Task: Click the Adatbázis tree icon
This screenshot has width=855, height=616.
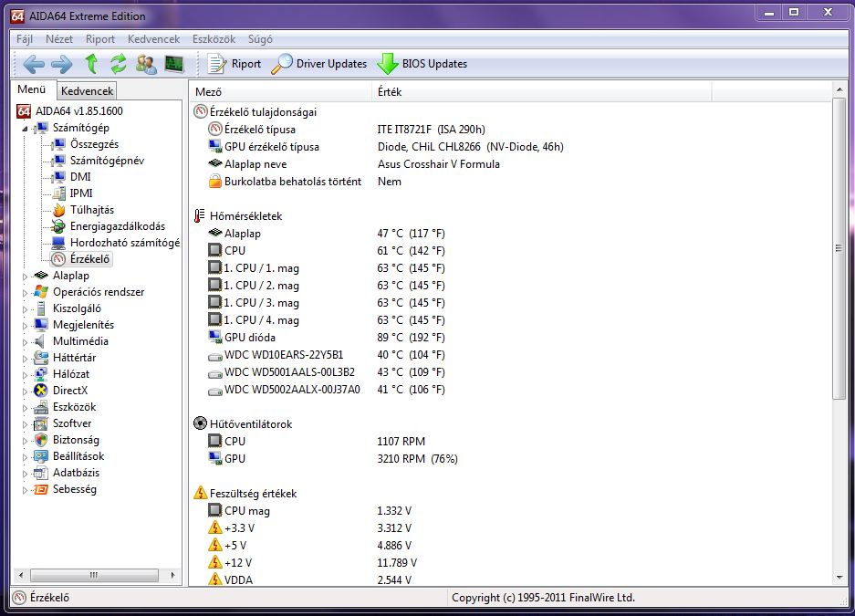Action: click(40, 473)
